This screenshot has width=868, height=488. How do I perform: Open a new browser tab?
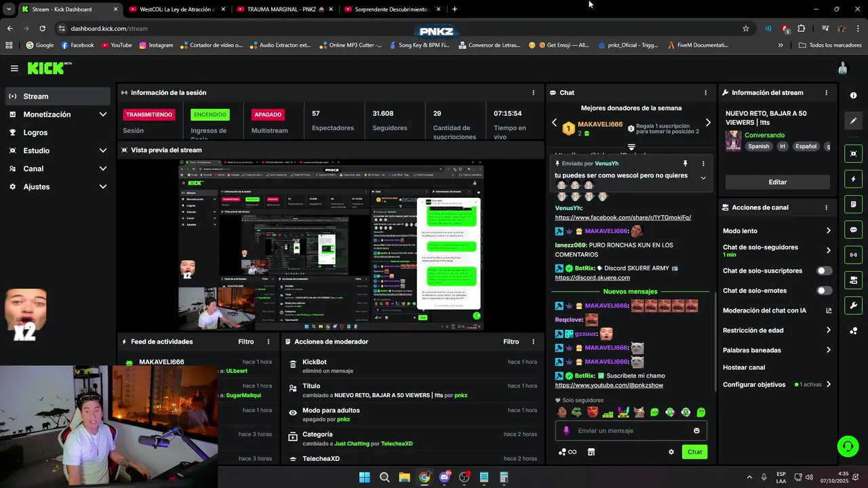point(454,9)
